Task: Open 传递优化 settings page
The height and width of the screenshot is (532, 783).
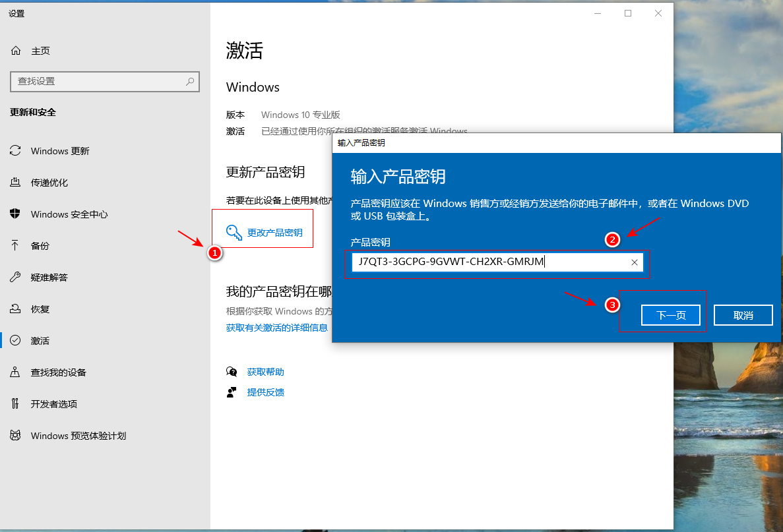Action: click(49, 183)
